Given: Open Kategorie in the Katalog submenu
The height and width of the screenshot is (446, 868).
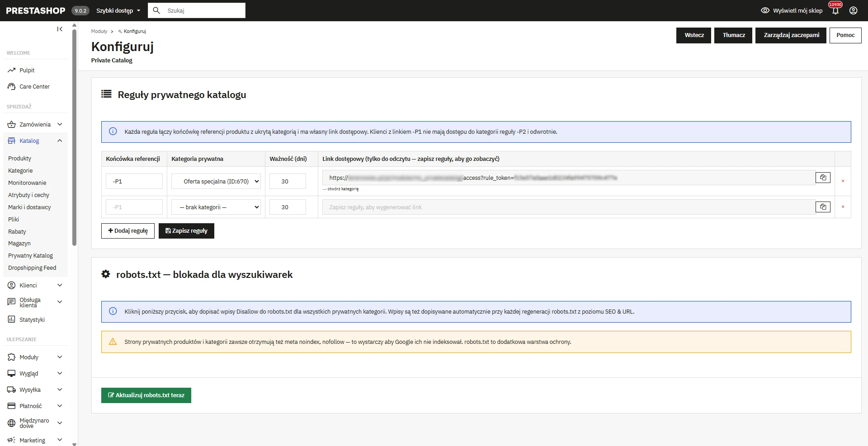Looking at the screenshot, I should pyautogui.click(x=20, y=170).
